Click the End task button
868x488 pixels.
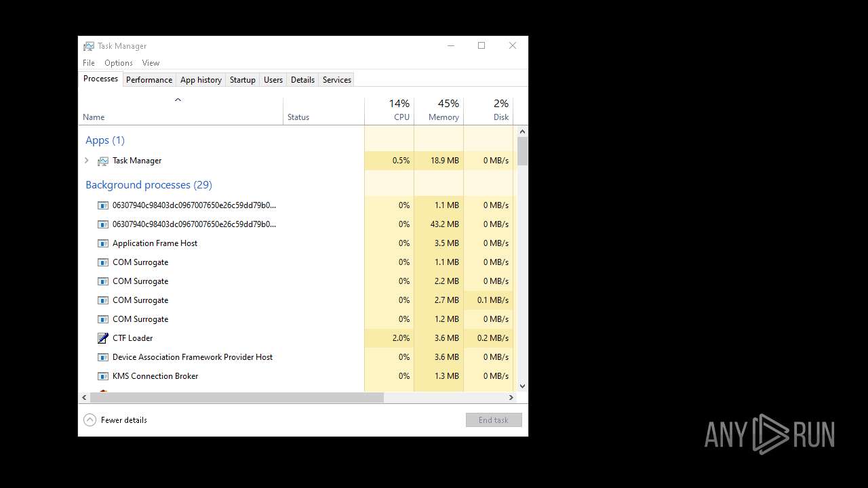(494, 420)
